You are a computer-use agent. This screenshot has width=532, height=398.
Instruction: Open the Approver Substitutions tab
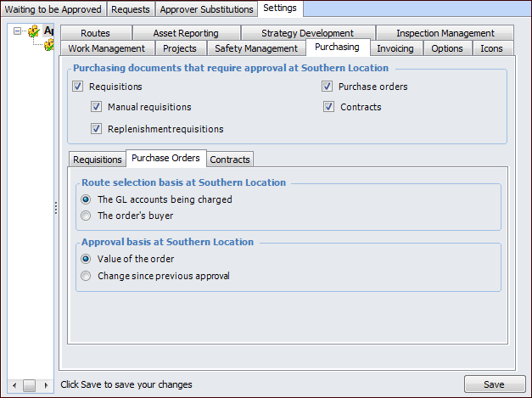[x=206, y=9]
